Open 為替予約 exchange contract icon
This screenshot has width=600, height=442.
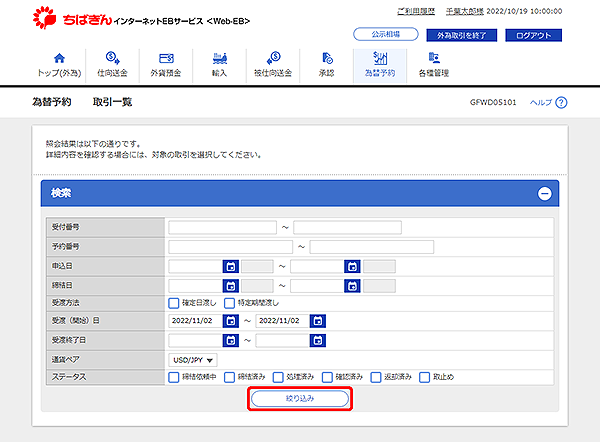(x=380, y=58)
